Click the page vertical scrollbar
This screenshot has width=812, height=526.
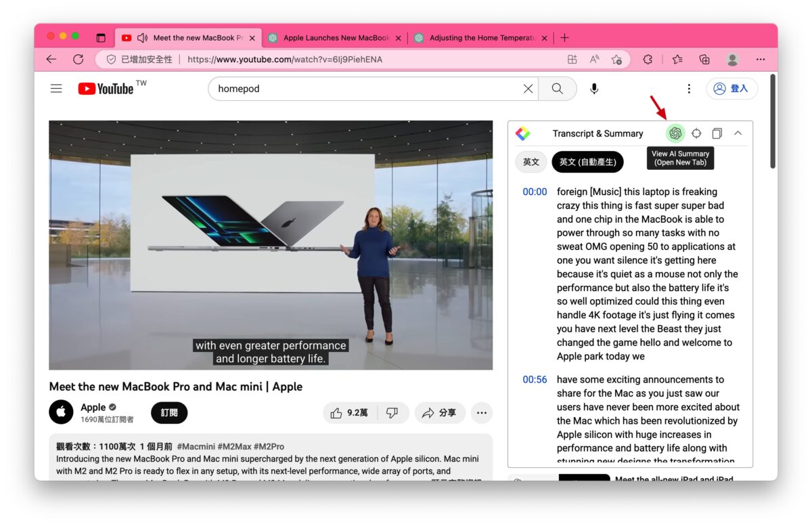click(x=773, y=122)
